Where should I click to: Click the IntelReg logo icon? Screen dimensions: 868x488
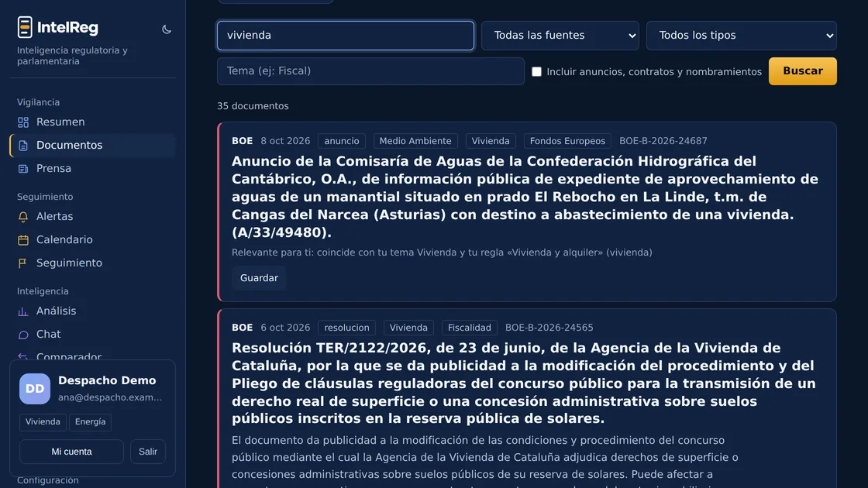[x=25, y=27]
